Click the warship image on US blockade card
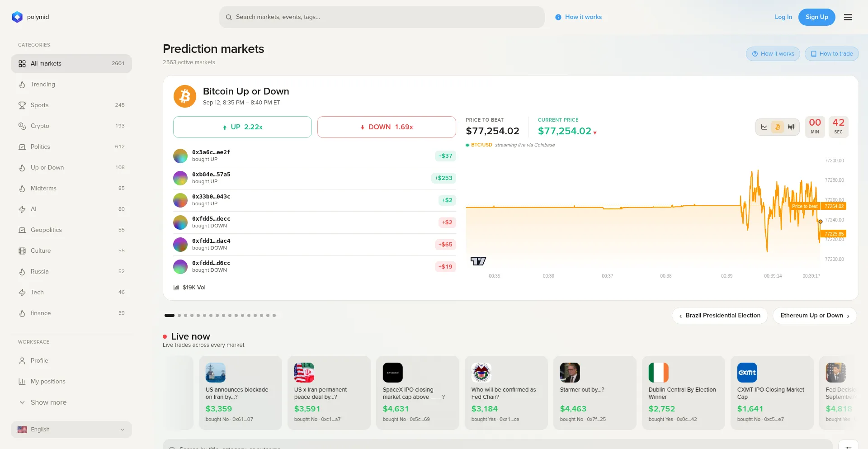The height and width of the screenshot is (449, 868). 216,373
